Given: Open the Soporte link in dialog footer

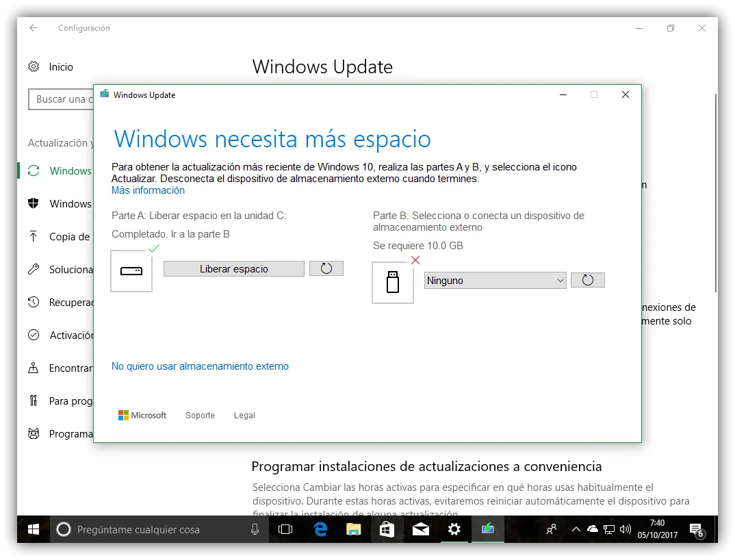Looking at the screenshot, I should tap(200, 415).
